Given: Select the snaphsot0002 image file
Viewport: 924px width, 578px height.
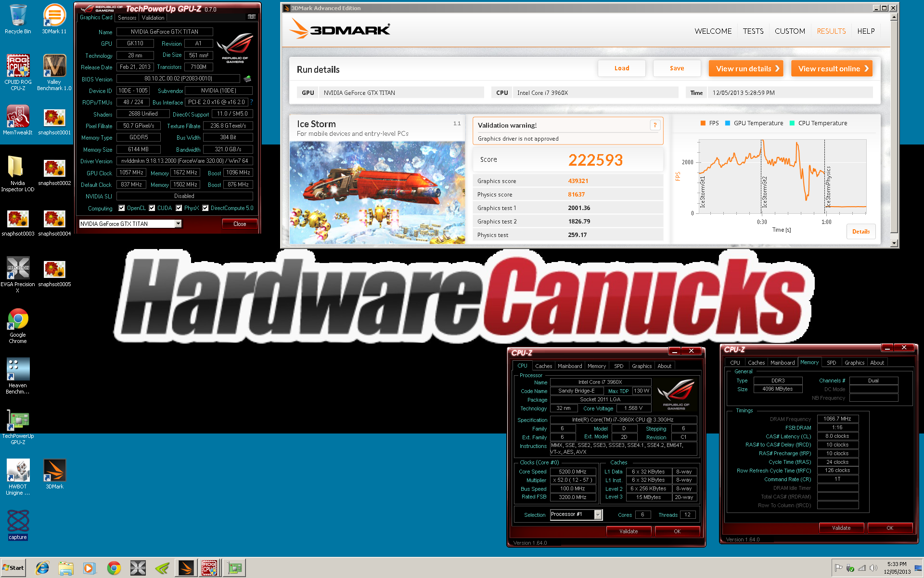Looking at the screenshot, I should (x=54, y=172).
